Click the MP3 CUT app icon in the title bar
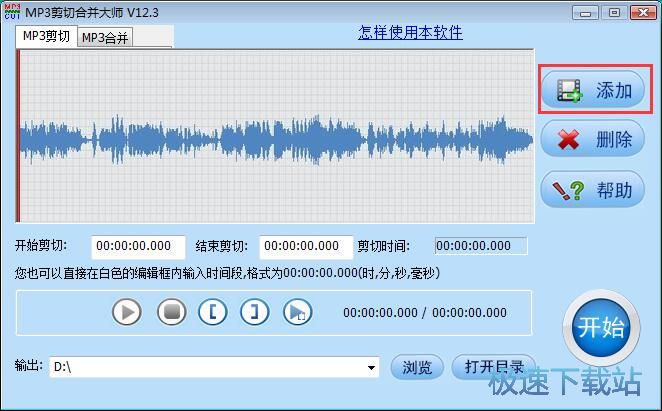Image resolution: width=662 pixels, height=411 pixels. [x=12, y=11]
